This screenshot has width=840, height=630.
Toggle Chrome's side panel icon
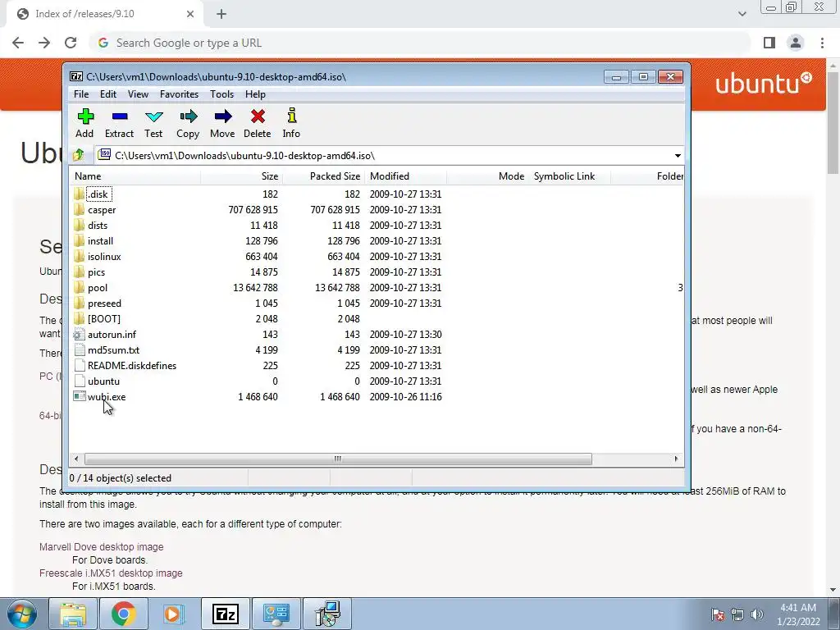769,43
